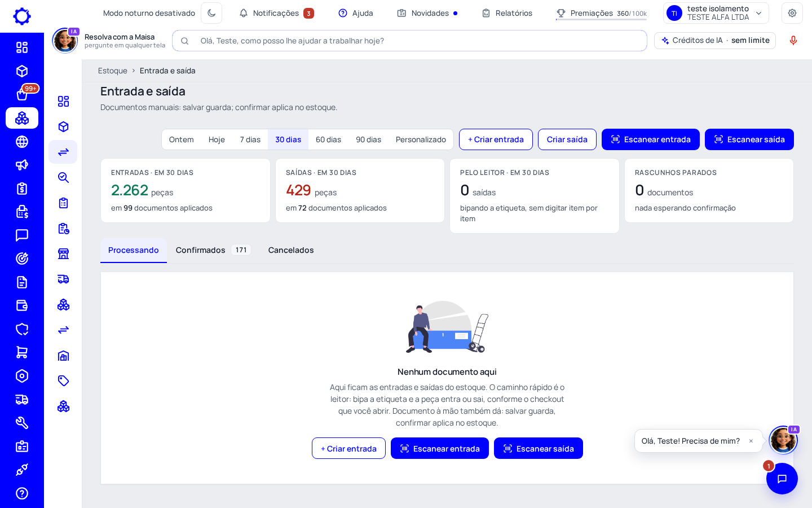The width and height of the screenshot is (812, 508).
Task: Click the Criar saída button
Action: pos(567,139)
